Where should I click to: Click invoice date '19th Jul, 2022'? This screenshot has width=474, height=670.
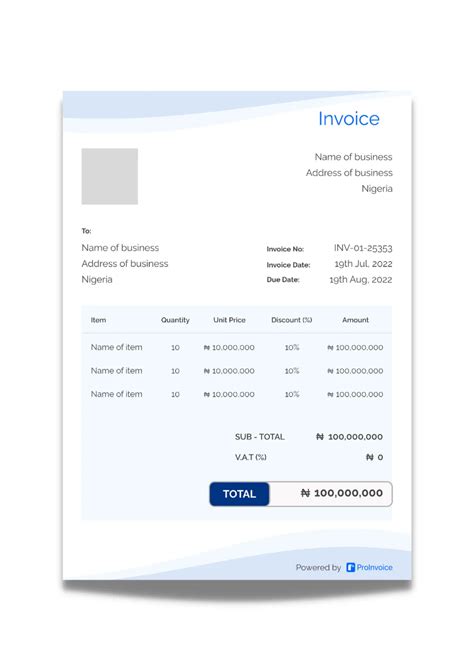[x=363, y=264]
